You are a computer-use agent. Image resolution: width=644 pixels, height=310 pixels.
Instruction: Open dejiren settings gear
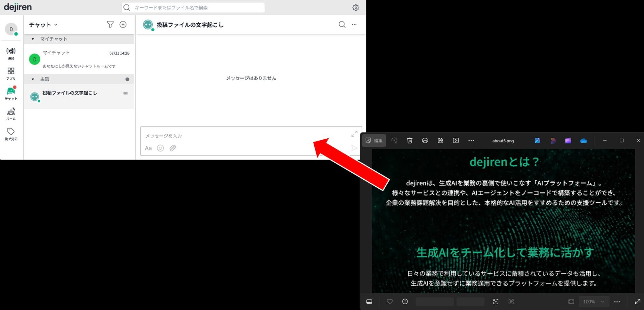click(356, 7)
